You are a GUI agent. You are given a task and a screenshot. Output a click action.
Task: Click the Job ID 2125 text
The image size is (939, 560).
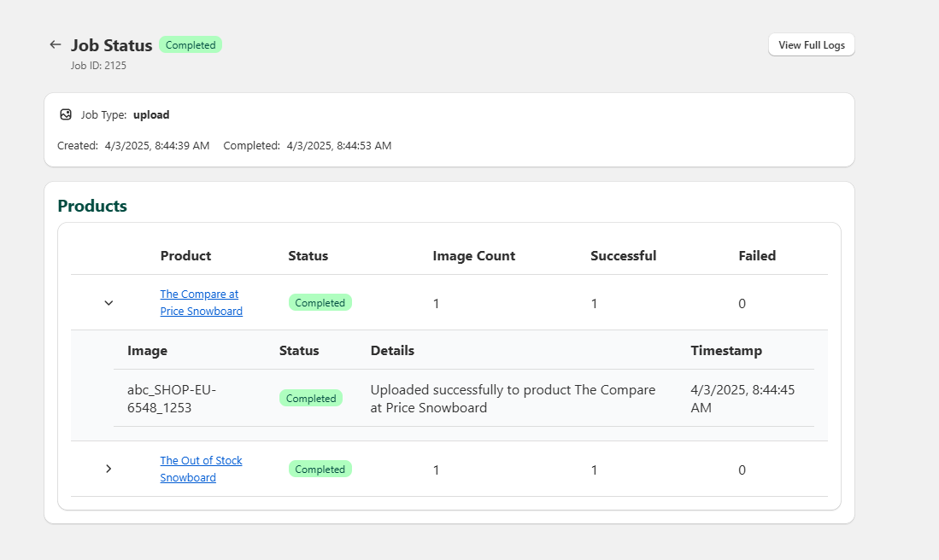pos(98,65)
